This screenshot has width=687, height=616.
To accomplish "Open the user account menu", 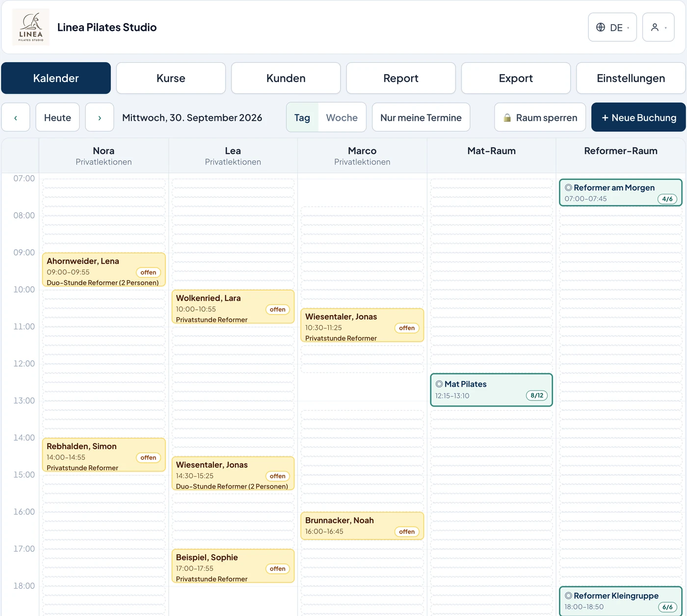I will tap(659, 27).
